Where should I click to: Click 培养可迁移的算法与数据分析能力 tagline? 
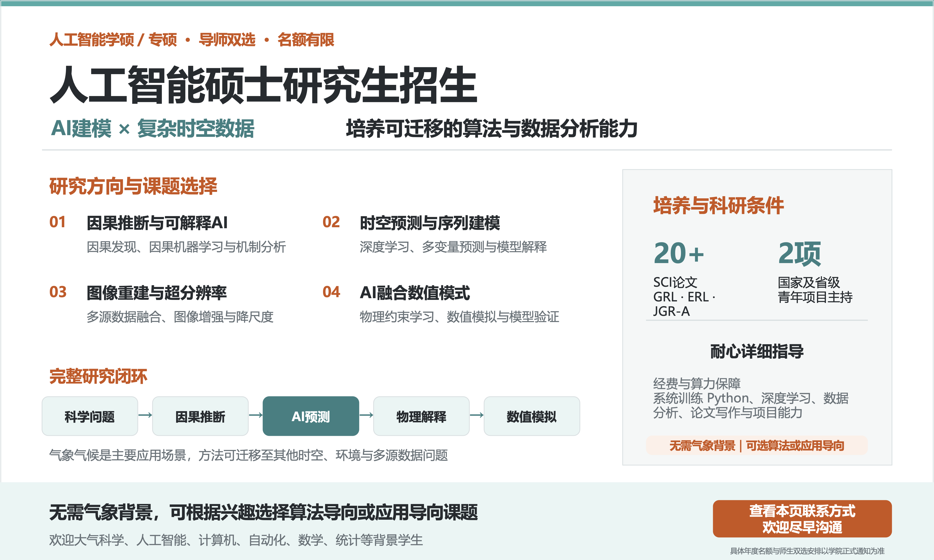point(492,128)
